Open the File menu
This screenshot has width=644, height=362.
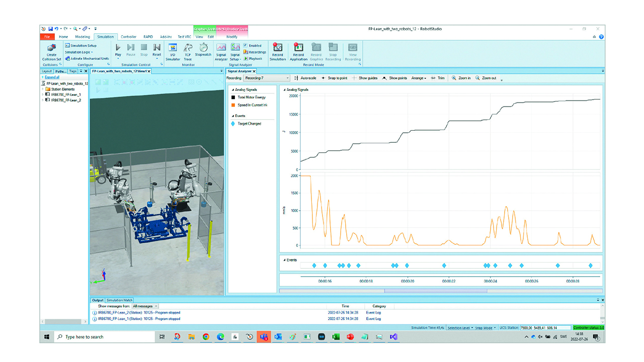[x=47, y=37]
